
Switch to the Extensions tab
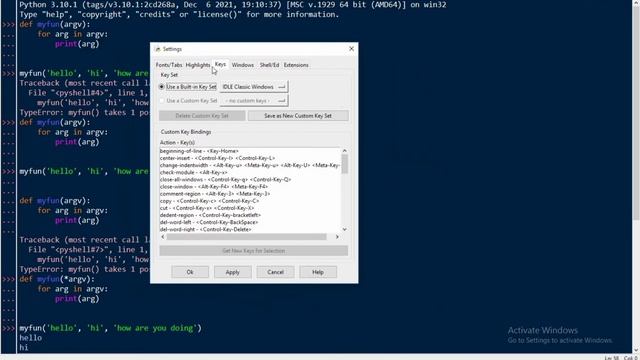point(296,65)
